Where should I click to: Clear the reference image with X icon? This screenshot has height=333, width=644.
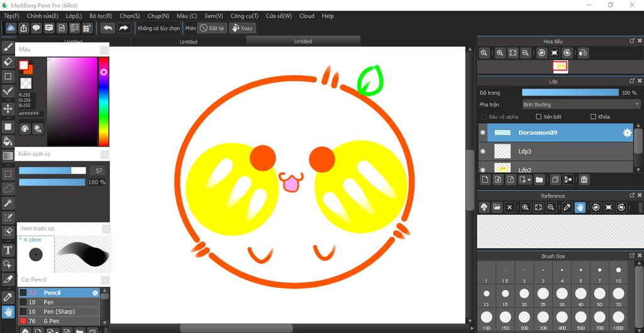509,207
